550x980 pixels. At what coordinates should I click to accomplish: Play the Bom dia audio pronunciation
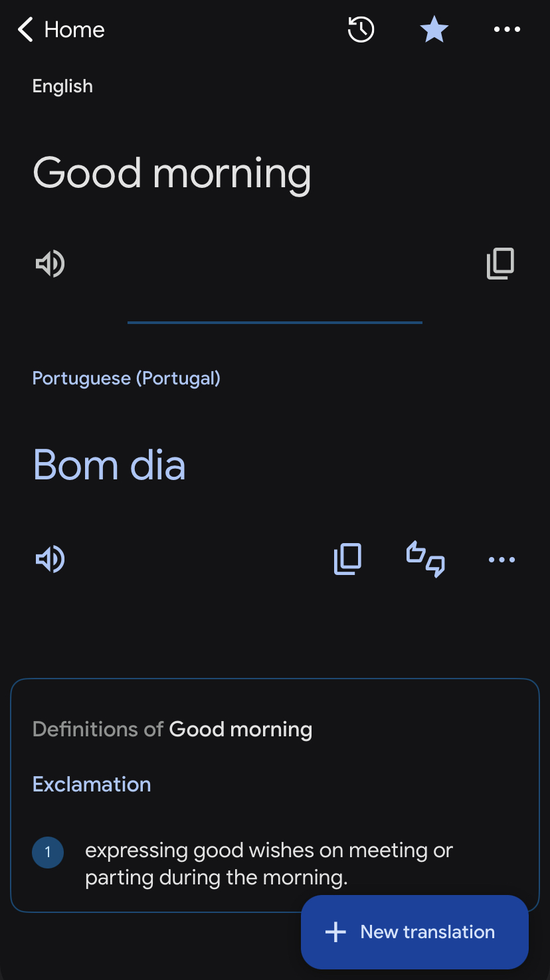pos(50,559)
